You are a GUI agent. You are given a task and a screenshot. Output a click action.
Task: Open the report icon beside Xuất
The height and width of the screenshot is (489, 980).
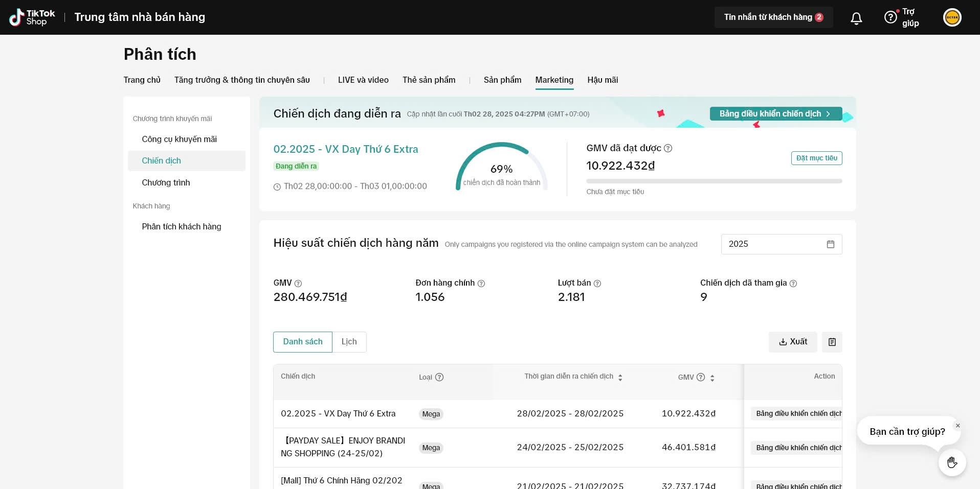[x=832, y=342]
